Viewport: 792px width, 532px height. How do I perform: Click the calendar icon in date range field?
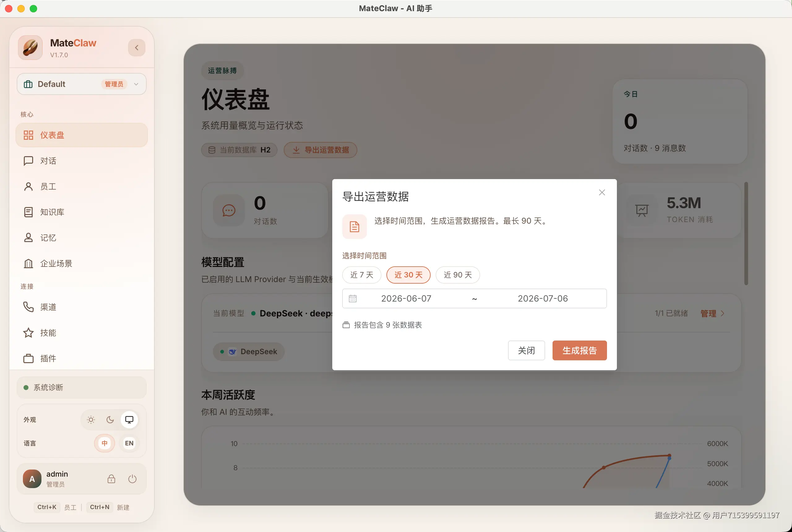353,298
